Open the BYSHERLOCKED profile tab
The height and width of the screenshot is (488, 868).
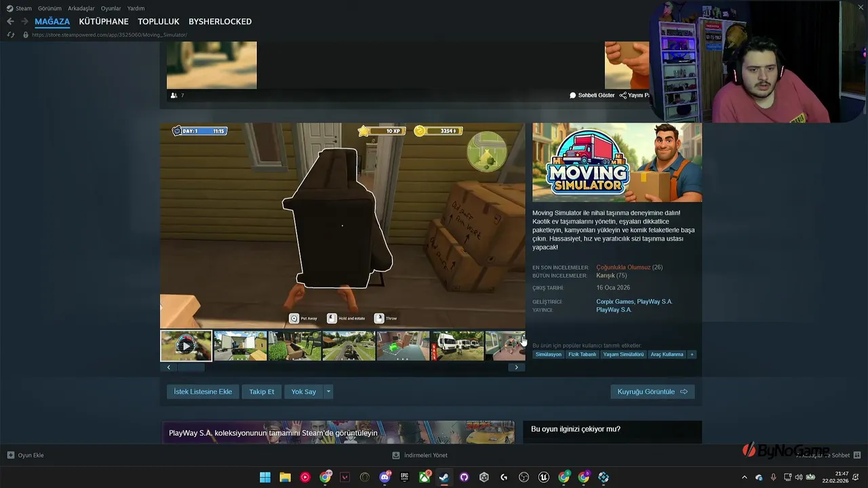click(220, 22)
